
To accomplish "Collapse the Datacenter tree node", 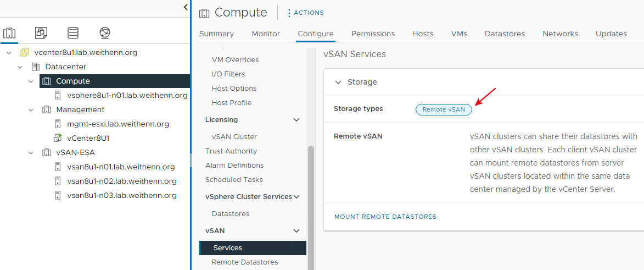I will [x=20, y=67].
